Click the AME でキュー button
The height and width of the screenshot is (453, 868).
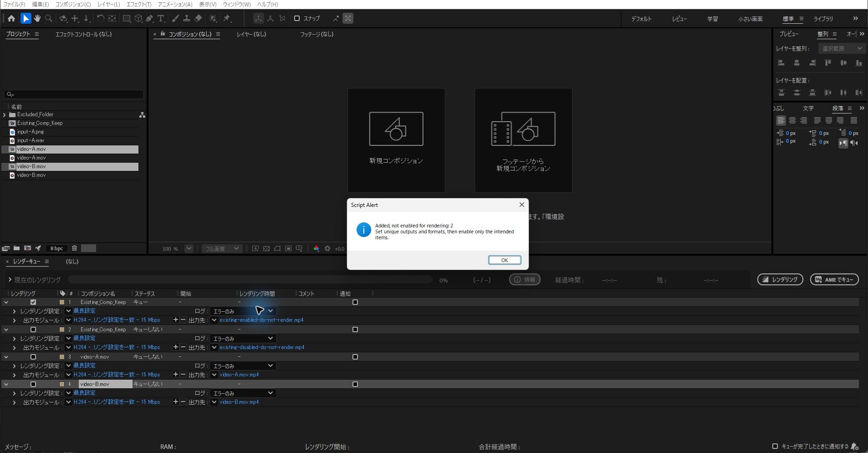834,279
